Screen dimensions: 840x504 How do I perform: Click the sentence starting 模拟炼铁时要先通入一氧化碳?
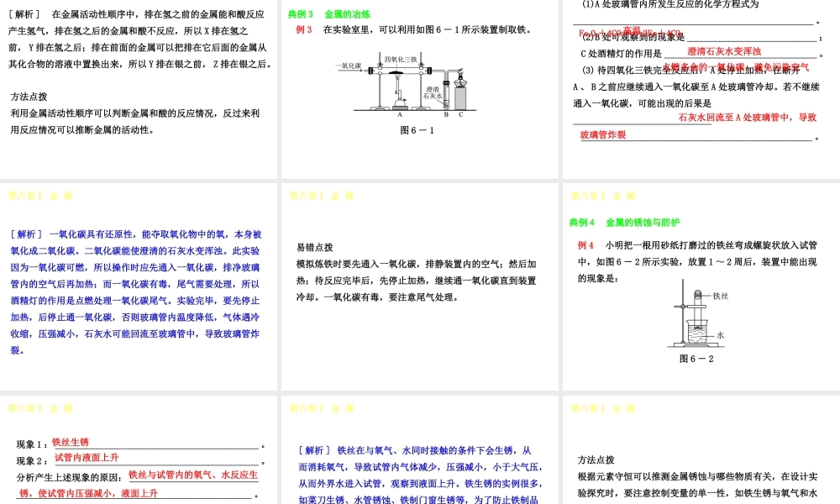pyautogui.click(x=417, y=264)
